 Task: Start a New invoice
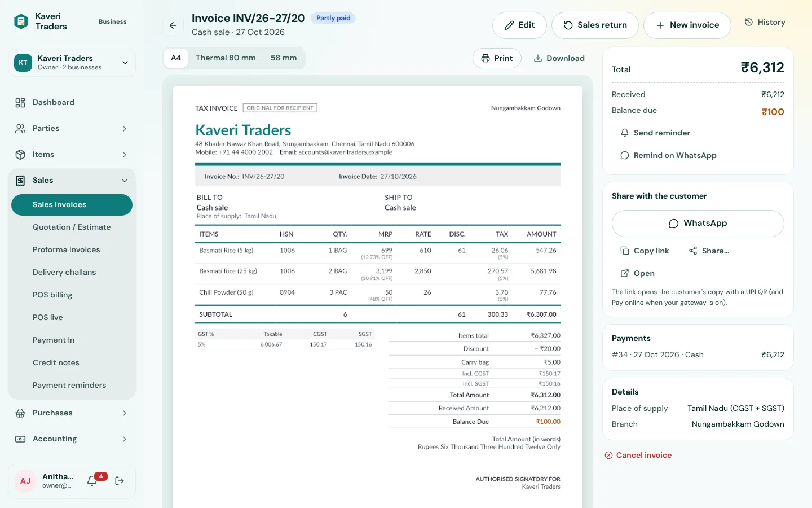pos(687,25)
